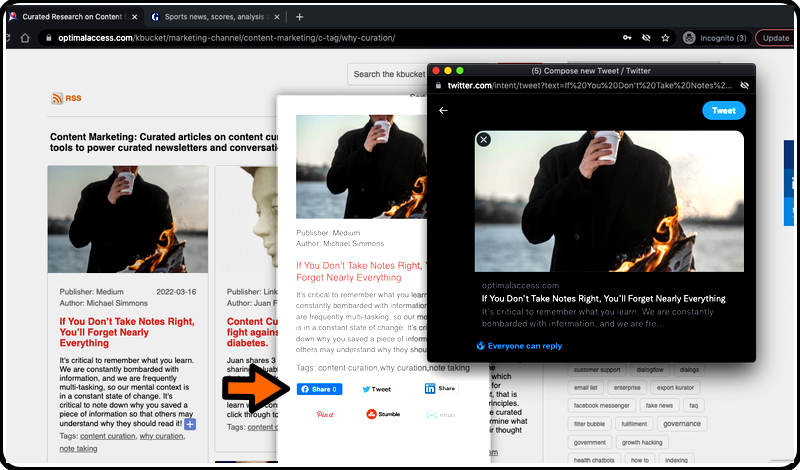The width and height of the screenshot is (800, 470).
Task: Select the Curated Research on Content tab
Action: pos(71,17)
